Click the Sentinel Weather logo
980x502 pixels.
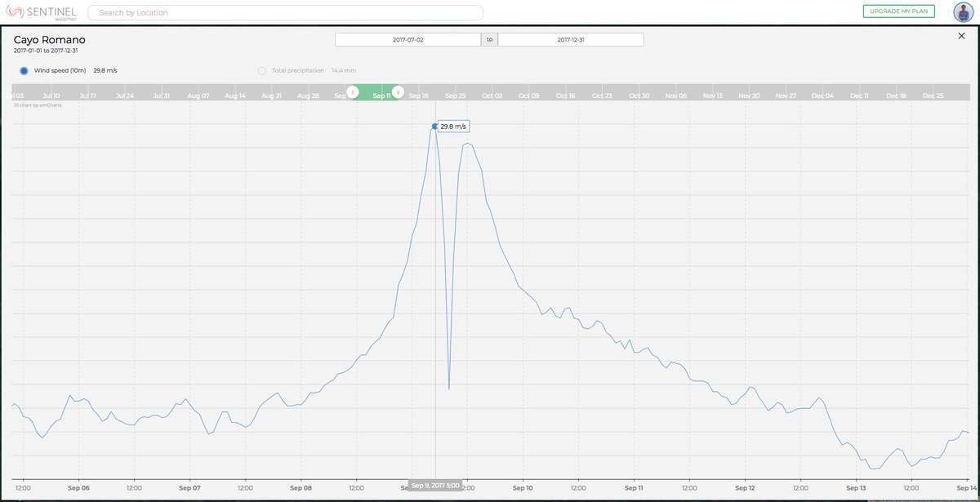pos(42,12)
